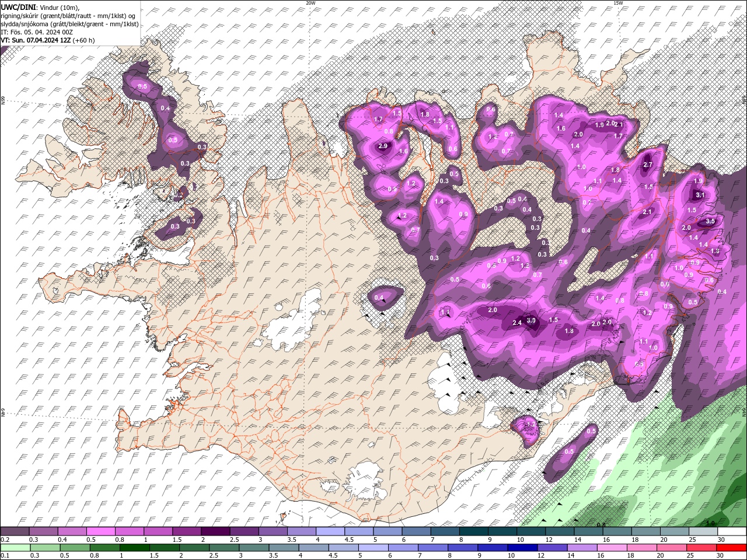Screen dimensions: 747x560
Task: Click the 3.0 snowfall value on the map
Action: (x=531, y=320)
